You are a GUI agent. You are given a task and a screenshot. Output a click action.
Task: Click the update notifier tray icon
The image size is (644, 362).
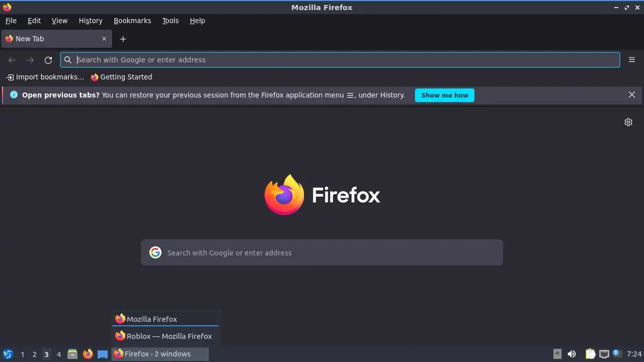tap(617, 354)
